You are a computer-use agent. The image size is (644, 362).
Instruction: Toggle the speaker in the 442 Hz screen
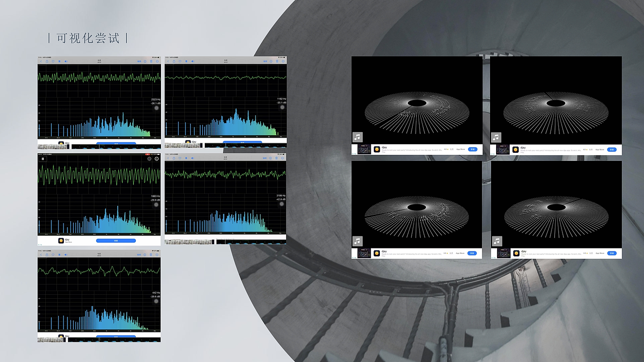(66, 255)
